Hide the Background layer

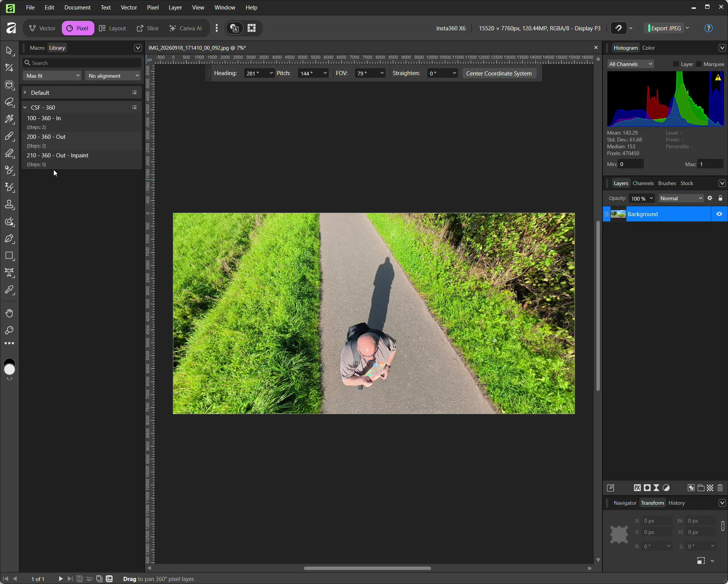719,214
